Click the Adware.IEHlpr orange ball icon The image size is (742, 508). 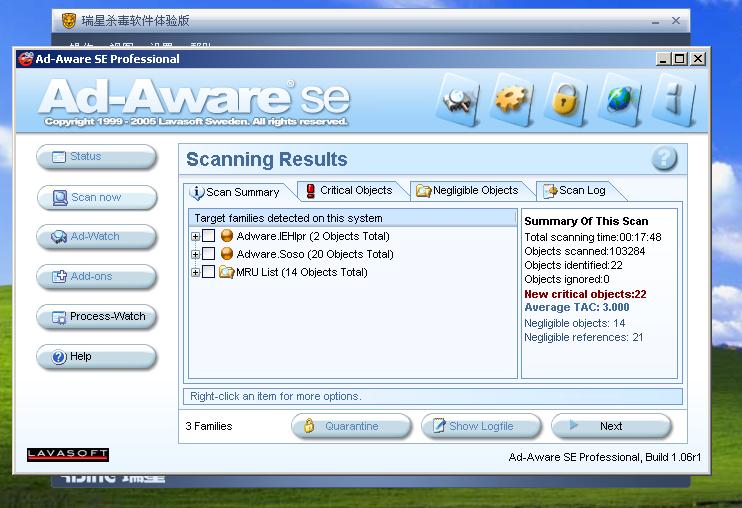227,236
